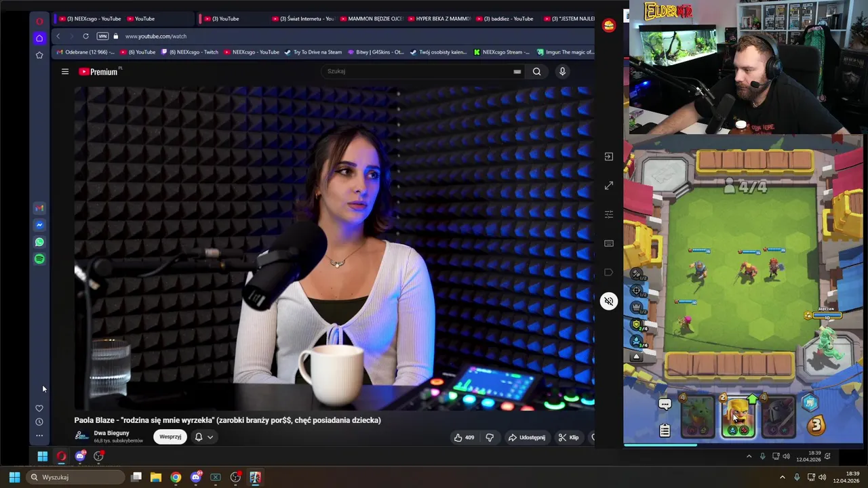Open 'NEEXcsgo - Twitch' bookmark
Viewport: 868px width, 488px height.
[x=190, y=52]
